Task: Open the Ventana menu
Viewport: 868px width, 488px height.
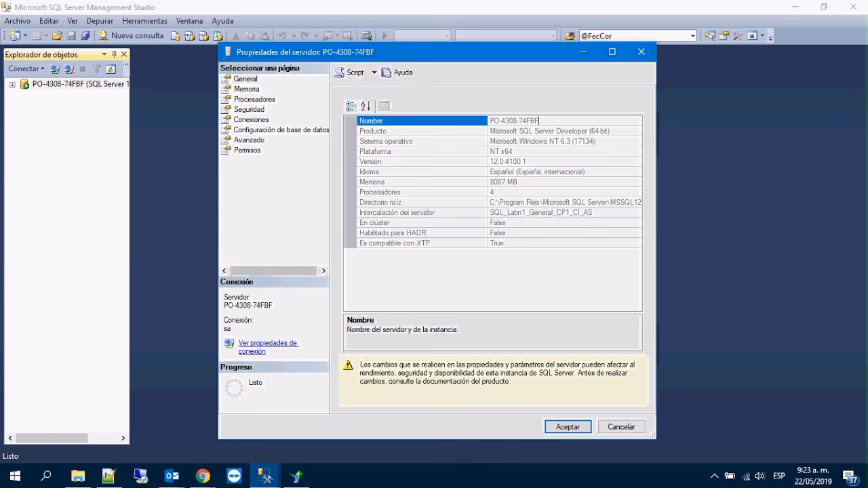Action: 190,21
